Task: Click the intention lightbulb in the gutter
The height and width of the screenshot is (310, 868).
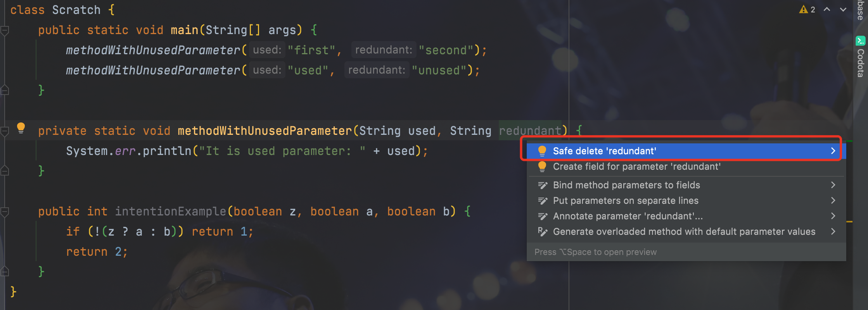Action: [x=21, y=127]
